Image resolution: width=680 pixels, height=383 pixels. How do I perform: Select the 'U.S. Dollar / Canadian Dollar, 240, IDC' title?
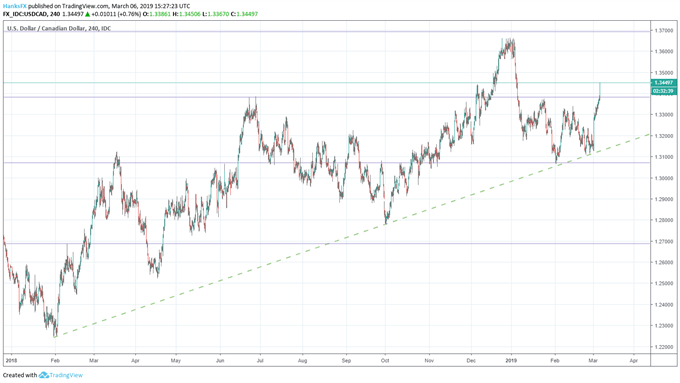[x=59, y=28]
